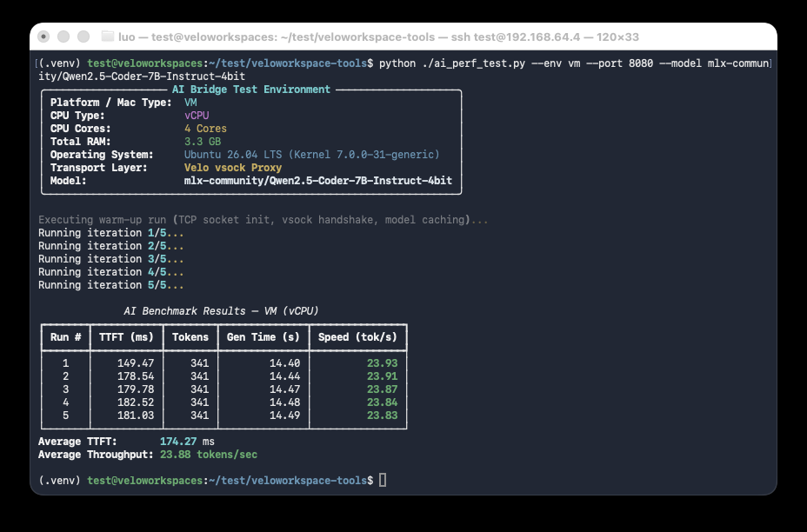
Task: Click the 'Running iteration 3/5...' line
Action: point(110,259)
